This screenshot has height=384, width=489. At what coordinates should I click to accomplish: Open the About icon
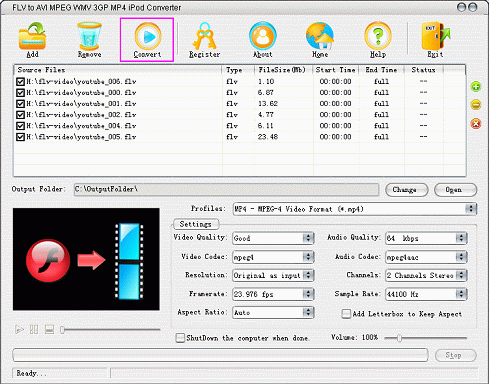coord(263,36)
